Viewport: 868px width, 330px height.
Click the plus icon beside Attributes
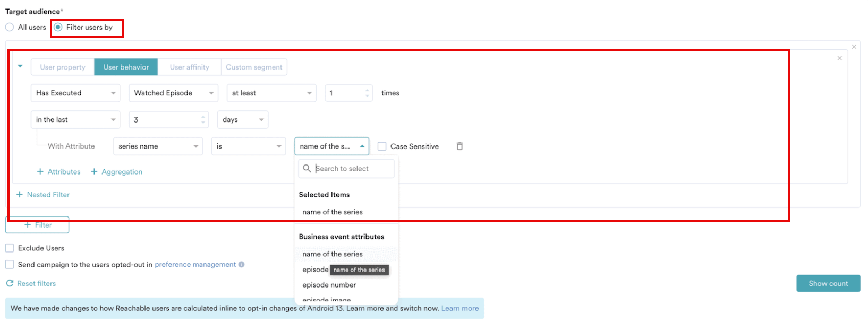(x=40, y=172)
